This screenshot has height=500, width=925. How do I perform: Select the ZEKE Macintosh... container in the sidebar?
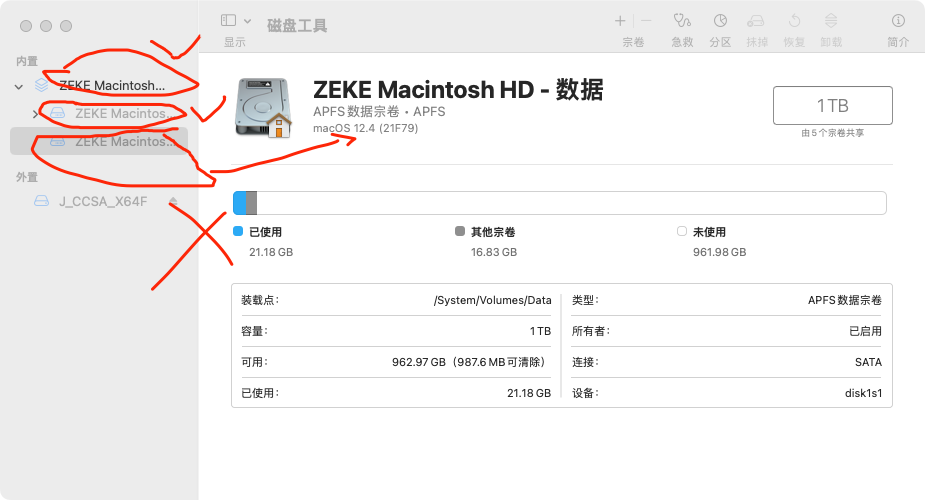point(99,85)
